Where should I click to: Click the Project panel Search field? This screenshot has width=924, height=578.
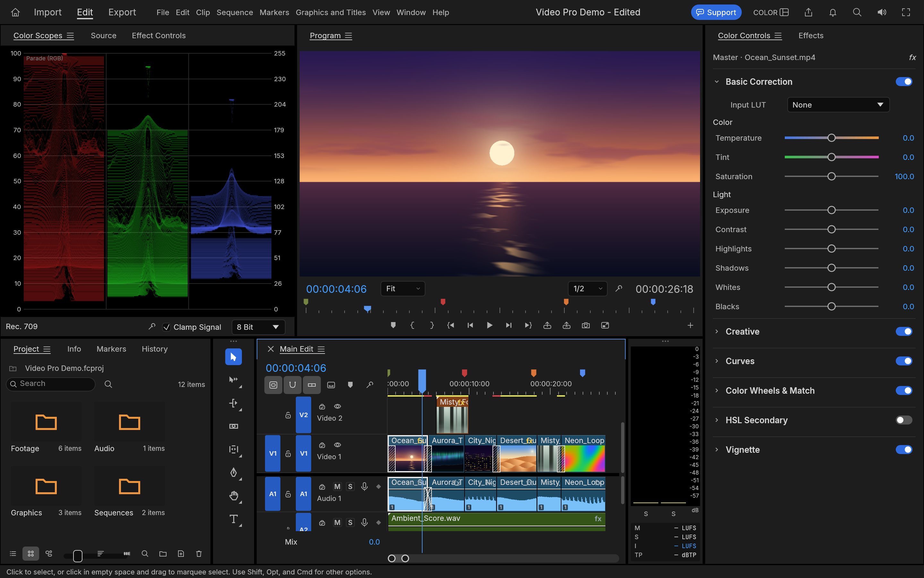(51, 384)
